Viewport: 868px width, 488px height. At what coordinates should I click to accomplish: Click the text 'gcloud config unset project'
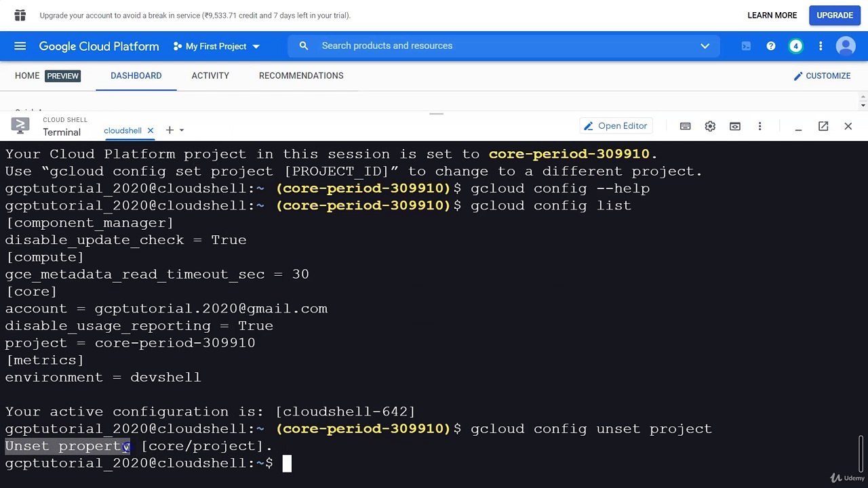click(x=591, y=428)
